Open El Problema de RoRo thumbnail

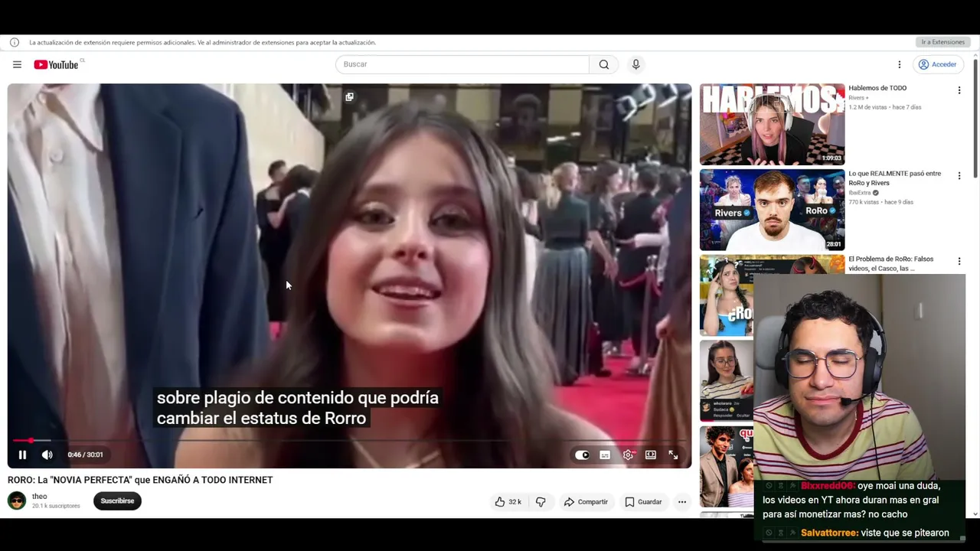tap(727, 295)
